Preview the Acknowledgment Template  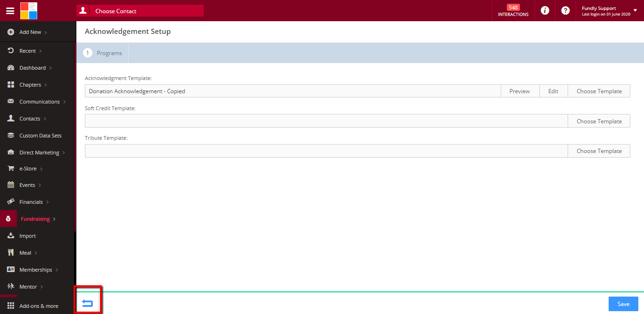click(520, 91)
